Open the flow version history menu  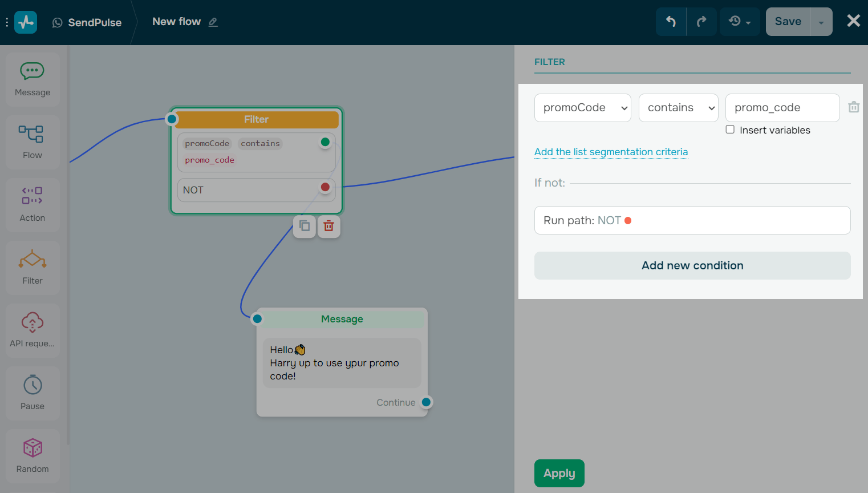click(x=738, y=21)
